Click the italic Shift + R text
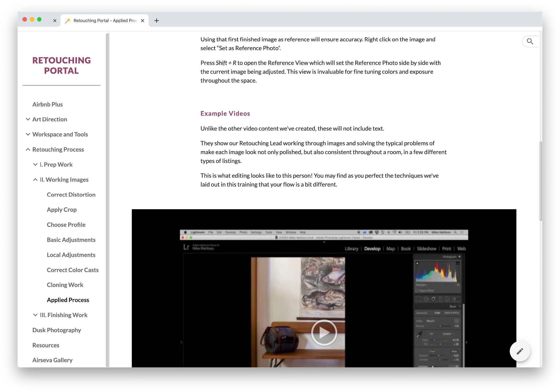560x392 pixels. (226, 63)
